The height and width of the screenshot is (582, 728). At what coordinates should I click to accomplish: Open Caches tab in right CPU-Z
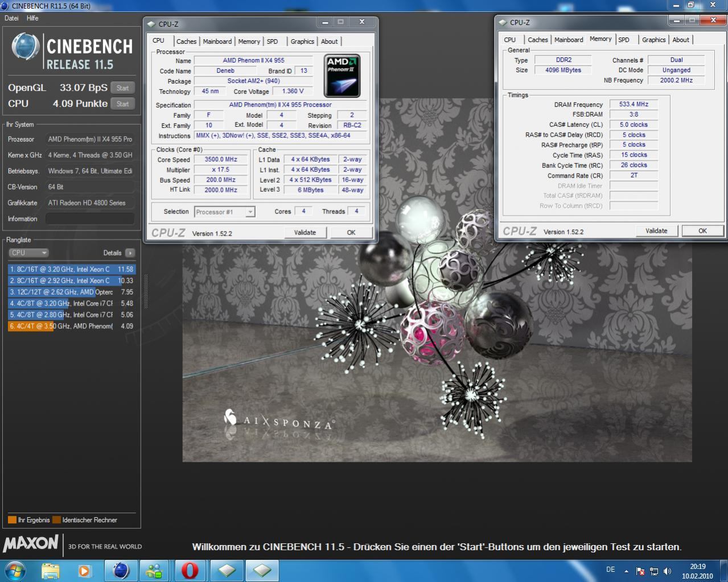(x=538, y=40)
